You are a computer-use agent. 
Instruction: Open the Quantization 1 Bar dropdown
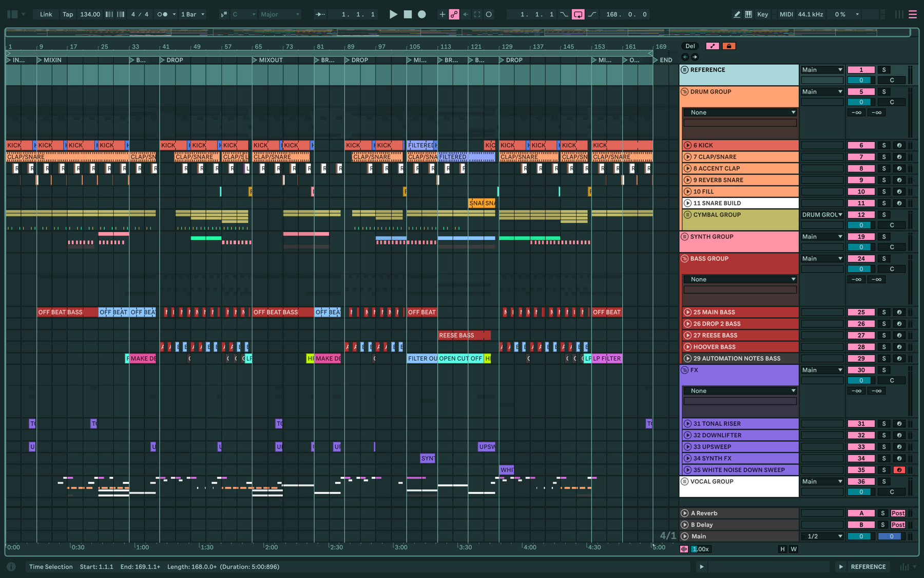click(x=192, y=14)
